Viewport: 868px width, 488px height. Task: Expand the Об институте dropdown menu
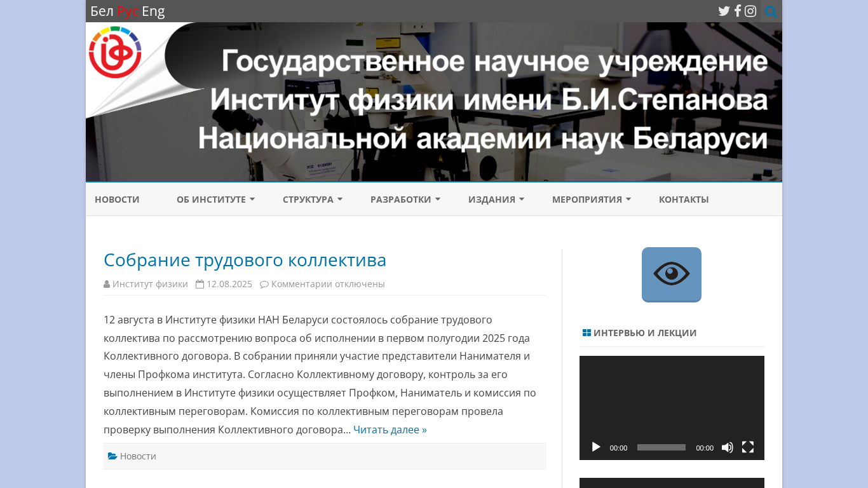tap(215, 200)
